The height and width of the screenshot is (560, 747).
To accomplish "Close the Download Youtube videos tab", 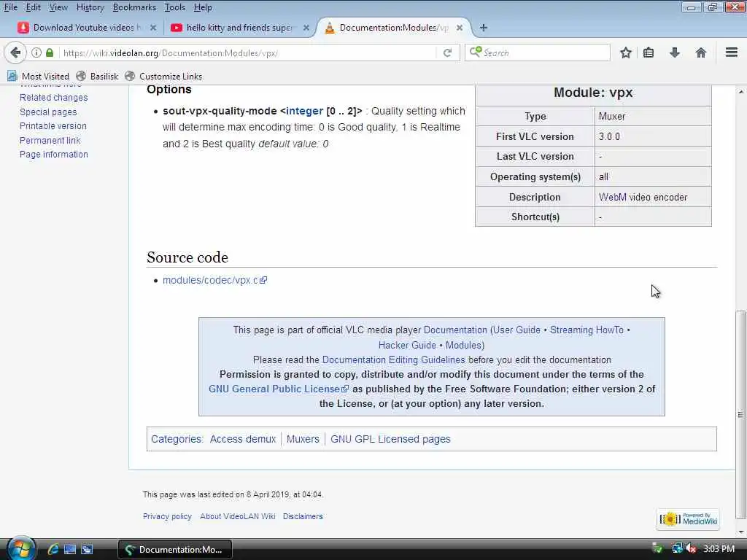I will point(153,28).
